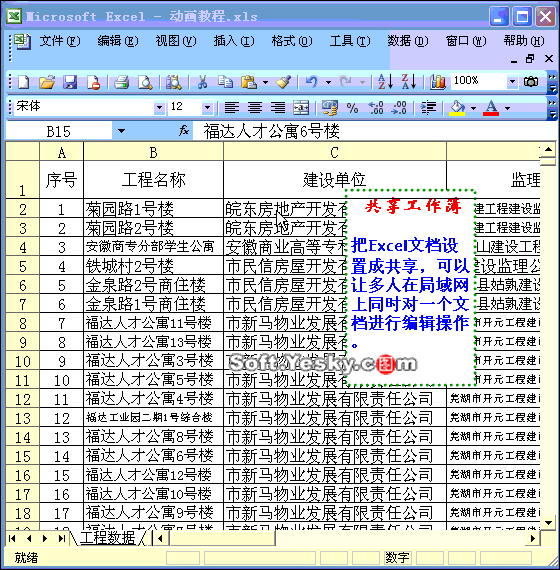Screen dimensions: 560x570
Task: Apply percent style formatting
Action: coord(352,108)
